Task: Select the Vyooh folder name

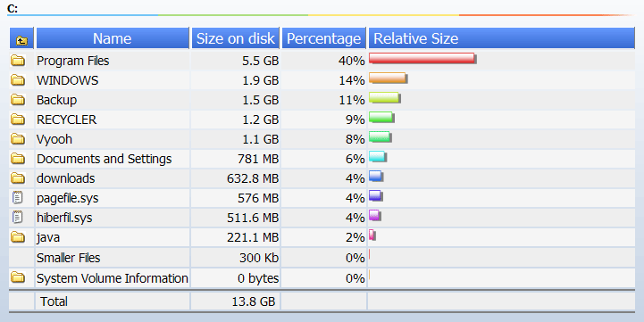Action: pyautogui.click(x=54, y=139)
